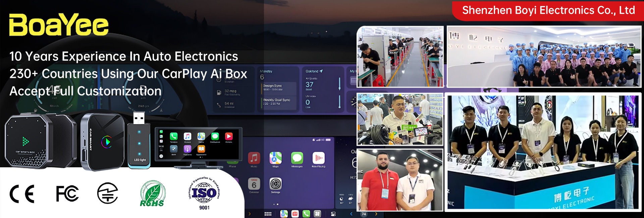Viewport: 644px width, 218px height.
Task: Click the BoaYee yellow logo
Action: (59, 25)
